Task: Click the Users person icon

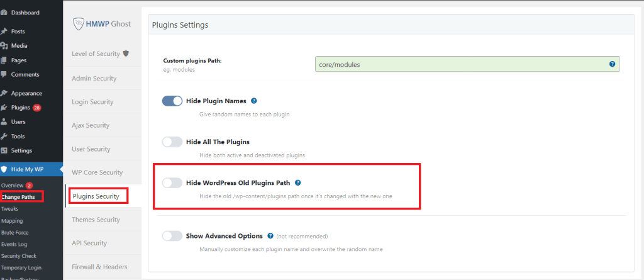Action: (4, 121)
